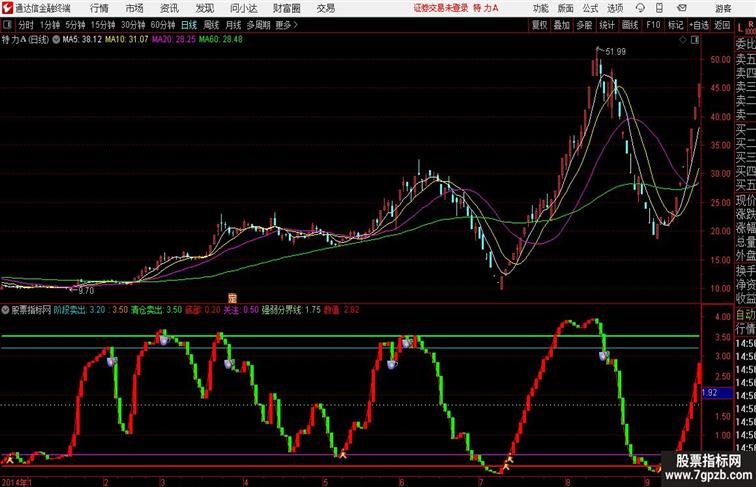Screen dimensions: 756x487
Task: Open the 功能 menu
Action: (541, 8)
